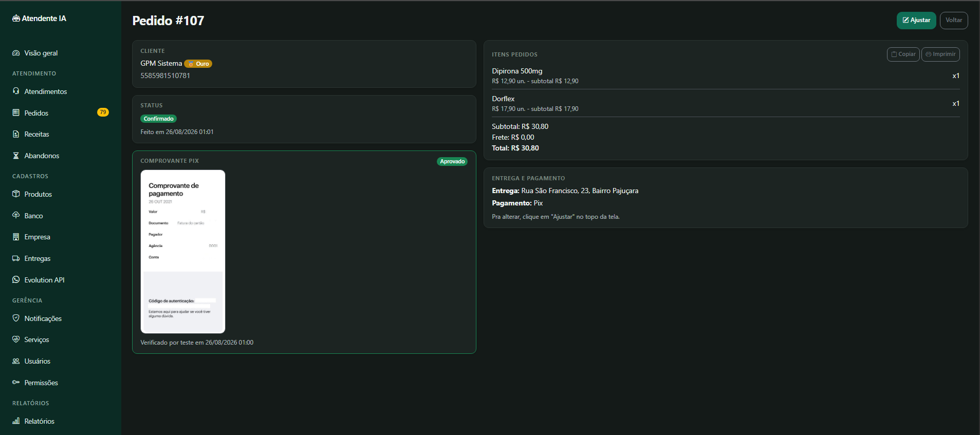The width and height of the screenshot is (980, 435).
Task: Open Visão geral dashboard icon
Action: (16, 53)
